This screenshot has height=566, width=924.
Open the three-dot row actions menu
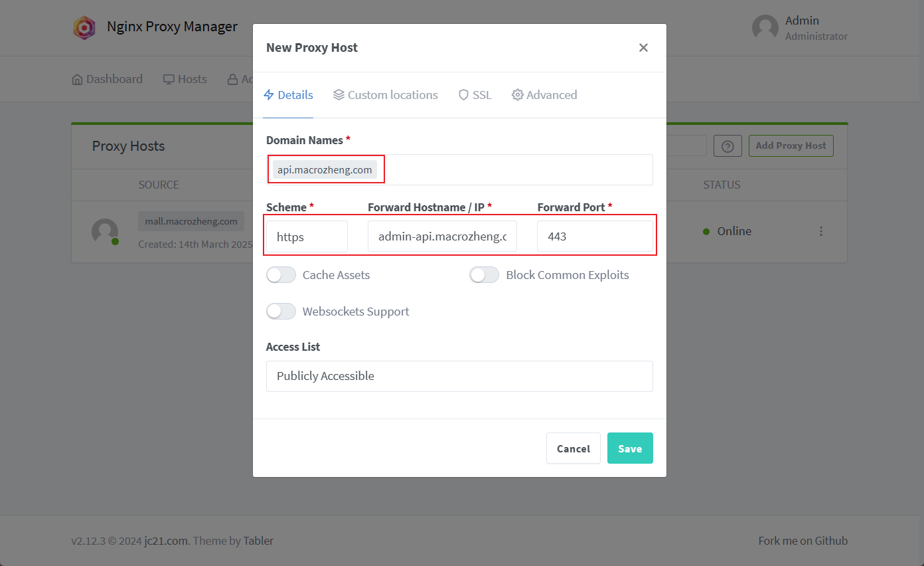[x=821, y=231]
